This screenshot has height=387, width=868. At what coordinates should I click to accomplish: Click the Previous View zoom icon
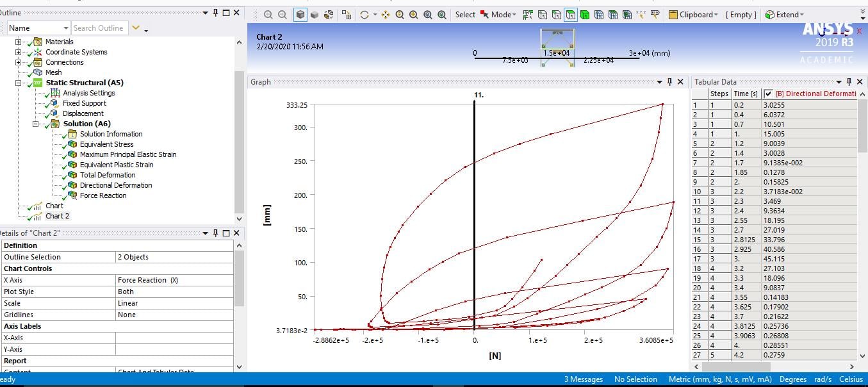(x=268, y=14)
